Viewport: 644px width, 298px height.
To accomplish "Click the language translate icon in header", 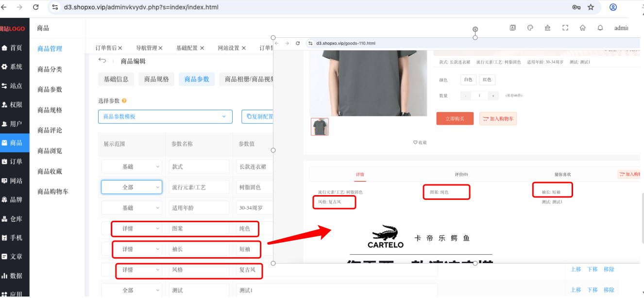I will click(x=512, y=28).
